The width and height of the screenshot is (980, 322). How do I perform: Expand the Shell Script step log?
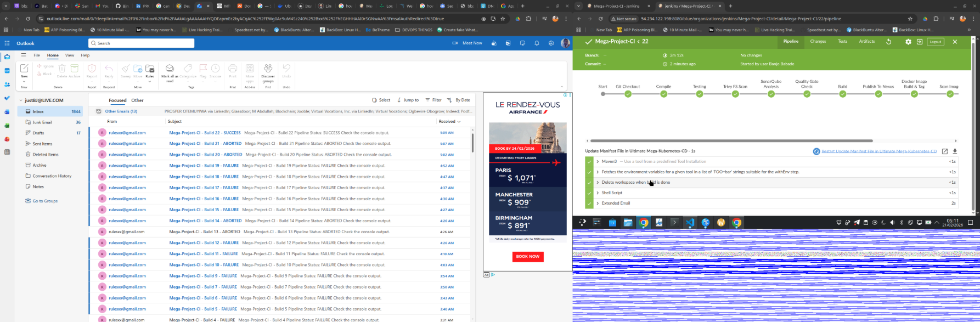pyautogui.click(x=598, y=193)
